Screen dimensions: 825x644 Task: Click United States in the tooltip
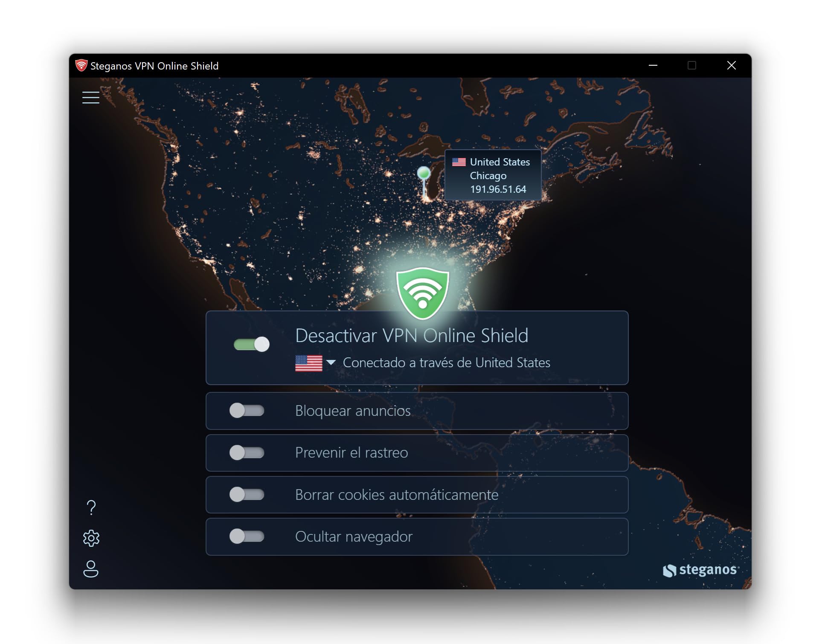coord(500,162)
